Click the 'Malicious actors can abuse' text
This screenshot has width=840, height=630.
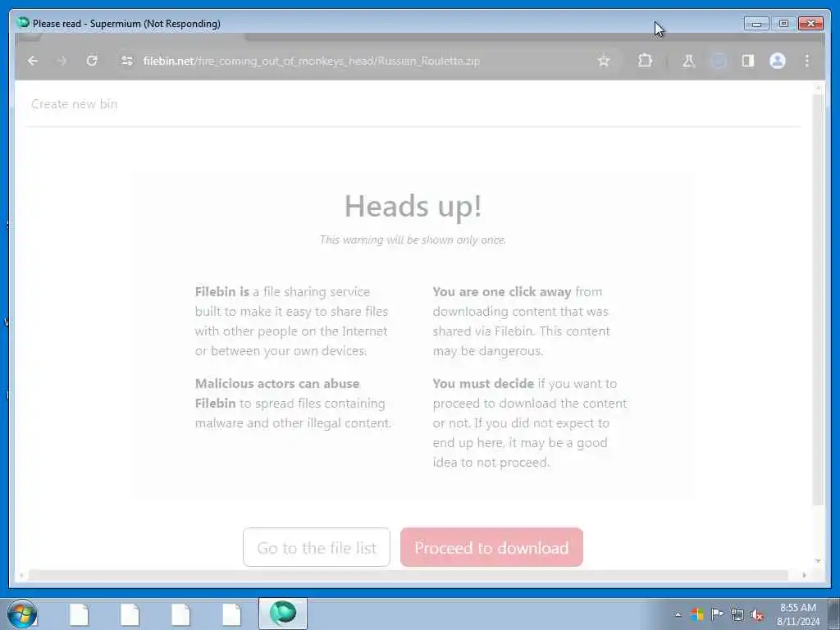(277, 384)
